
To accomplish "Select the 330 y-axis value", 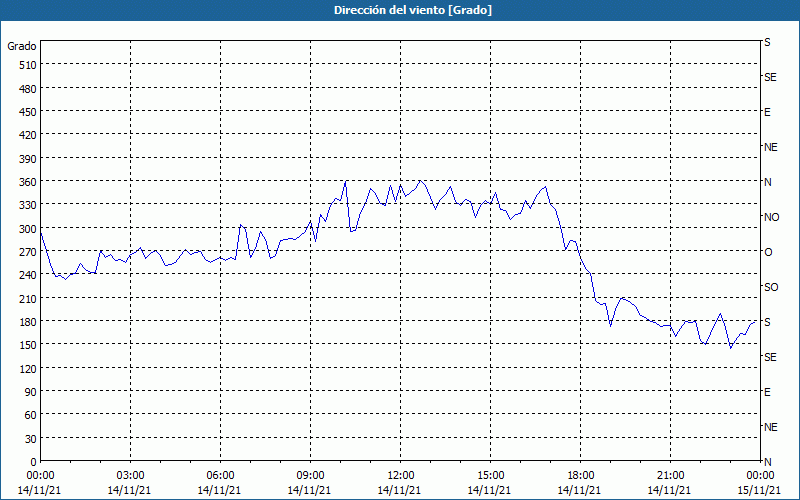I will point(29,205).
